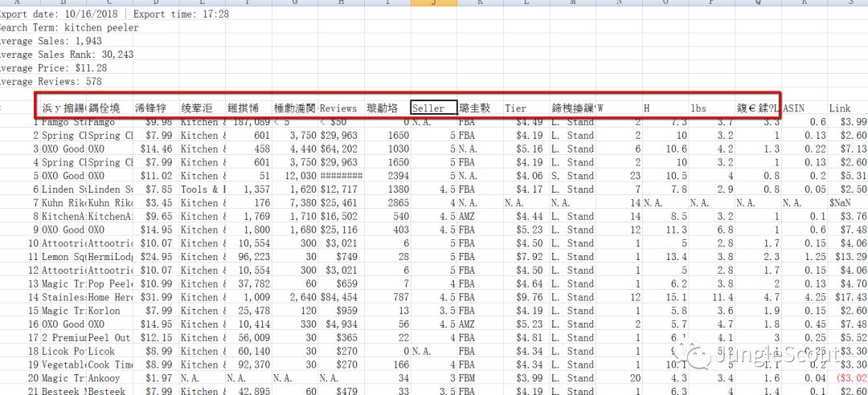Click the highlighted 'Seller' header cell
This screenshot has width=868, height=395.
tap(434, 108)
